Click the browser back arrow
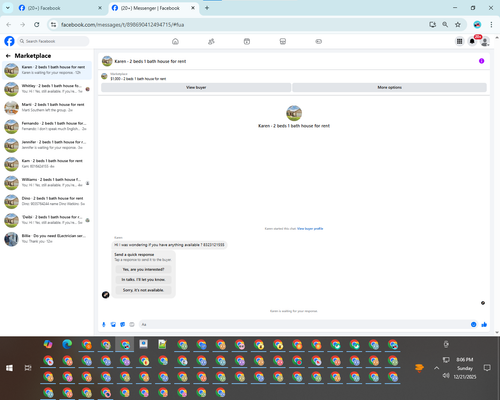Screen dimensions: 500x400 coord(9,25)
